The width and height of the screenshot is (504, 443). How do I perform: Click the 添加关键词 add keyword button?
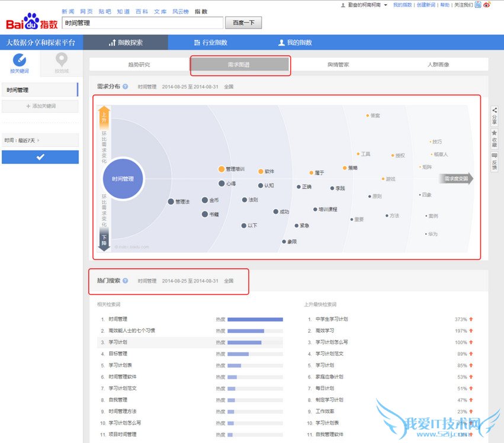pyautogui.click(x=40, y=106)
